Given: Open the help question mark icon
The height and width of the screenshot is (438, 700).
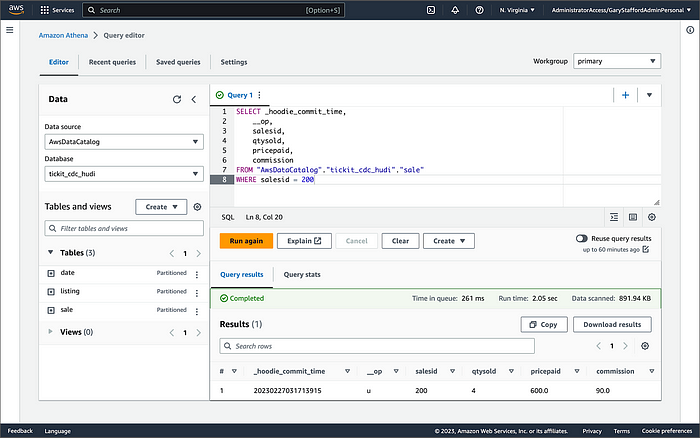Looking at the screenshot, I should (x=479, y=10).
